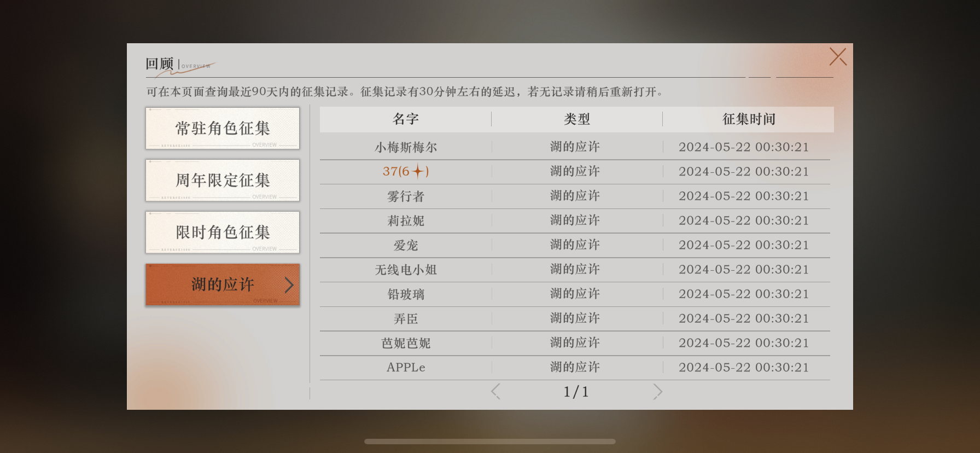Screen dimensions: 980x453
Task: Click the 名字 column header
Action: click(406, 119)
